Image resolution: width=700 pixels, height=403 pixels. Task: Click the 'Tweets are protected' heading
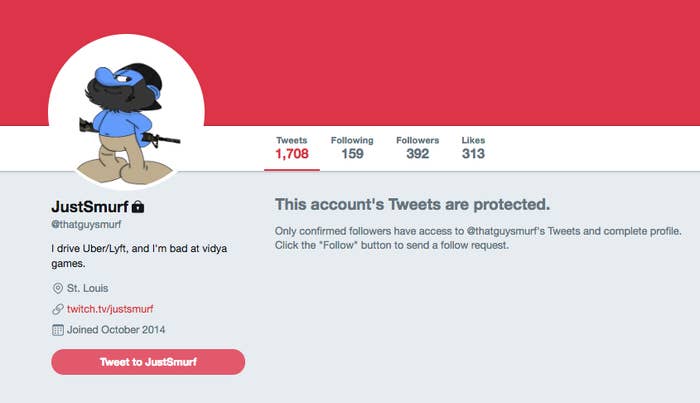pos(412,204)
